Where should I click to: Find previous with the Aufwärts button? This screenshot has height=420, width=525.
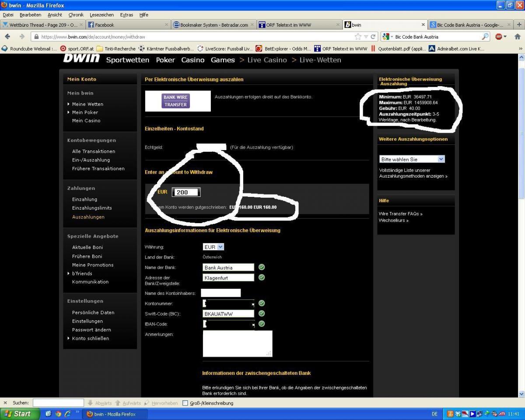point(128,403)
